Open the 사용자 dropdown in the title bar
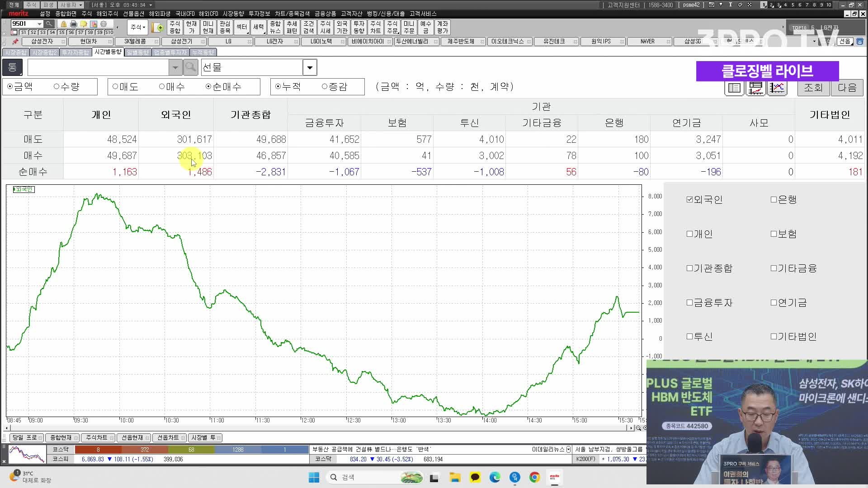This screenshot has height=488, width=868. tap(71, 5)
